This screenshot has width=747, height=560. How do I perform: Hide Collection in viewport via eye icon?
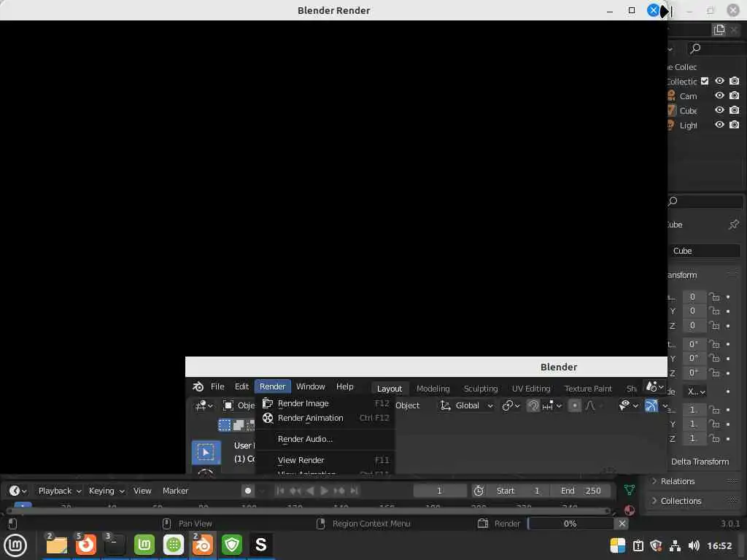[x=719, y=81]
